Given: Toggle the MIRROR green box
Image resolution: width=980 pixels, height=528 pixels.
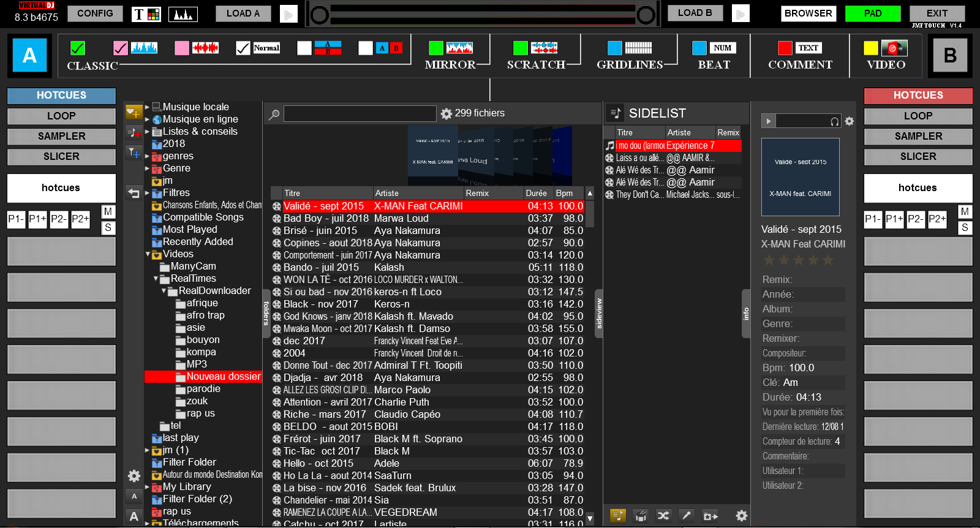Looking at the screenshot, I should point(436,48).
